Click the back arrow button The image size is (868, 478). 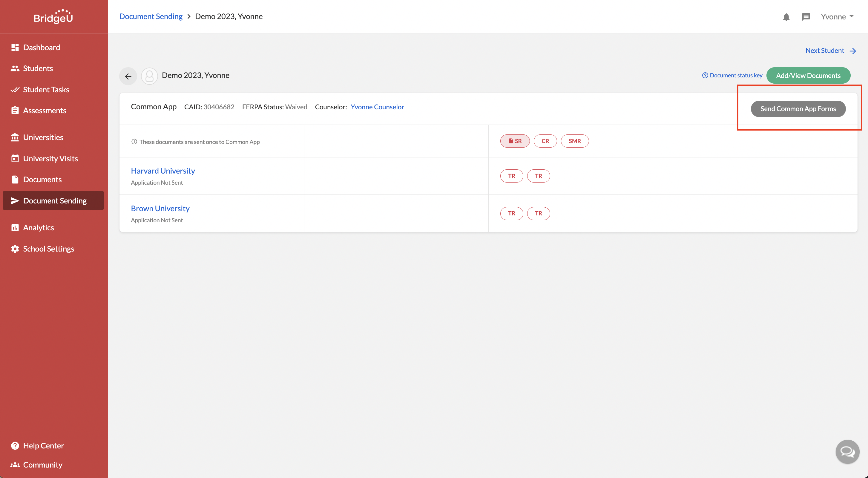pyautogui.click(x=128, y=76)
